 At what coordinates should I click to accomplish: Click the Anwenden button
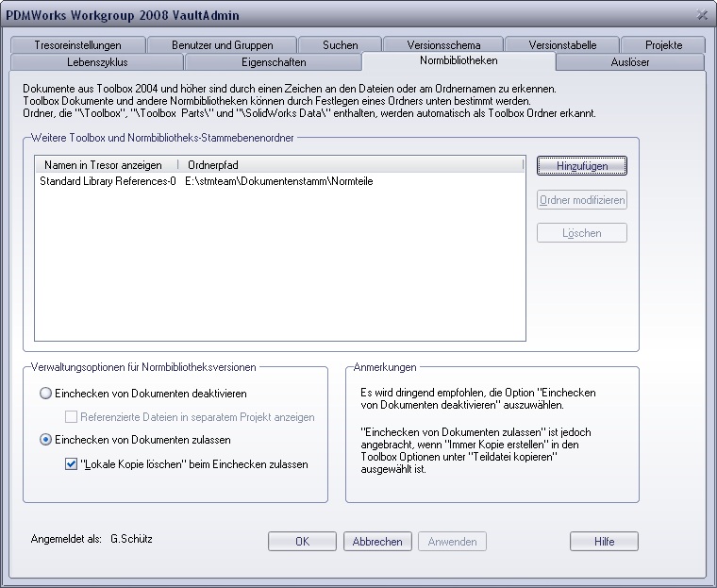click(452, 542)
